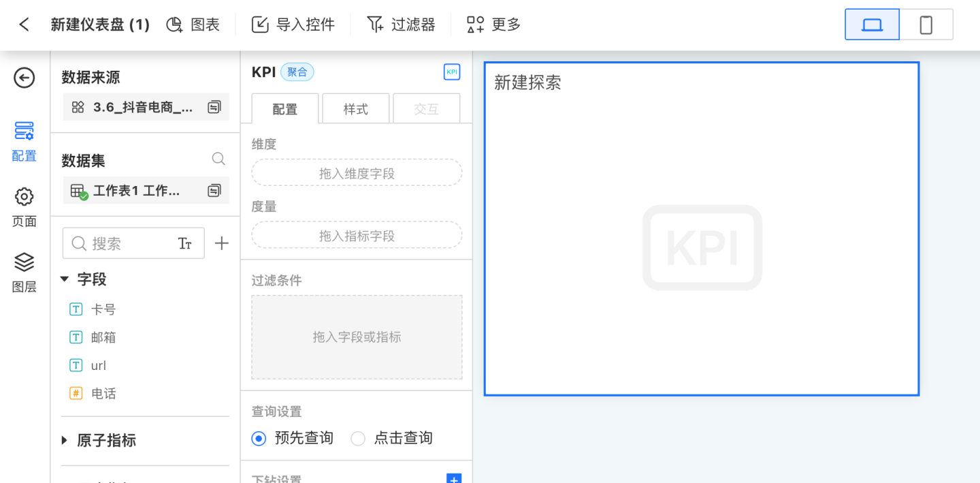This screenshot has width=980, height=483.
Task: Select the 点击查询 radio option
Action: (358, 438)
